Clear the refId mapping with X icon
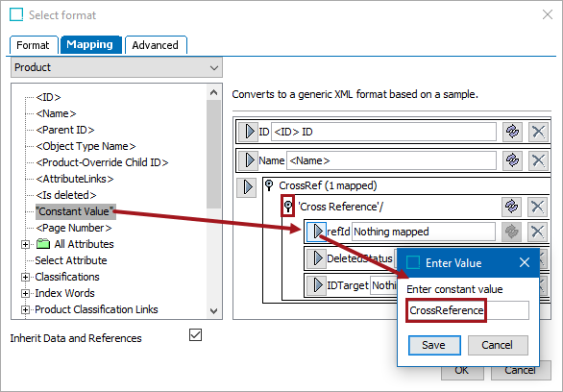563x392 pixels. [537, 232]
